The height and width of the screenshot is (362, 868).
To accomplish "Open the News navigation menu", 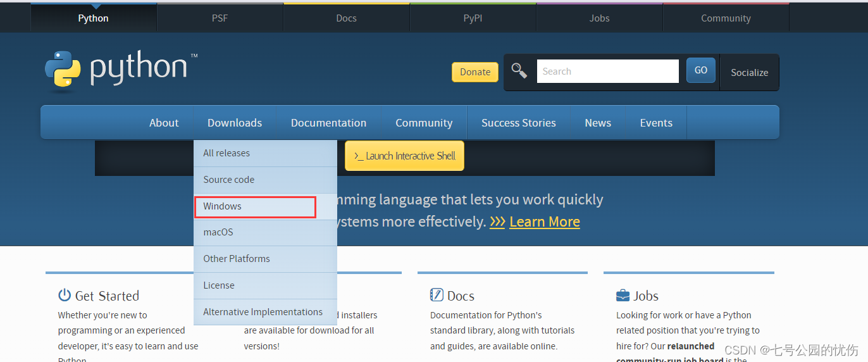I will click(x=598, y=123).
